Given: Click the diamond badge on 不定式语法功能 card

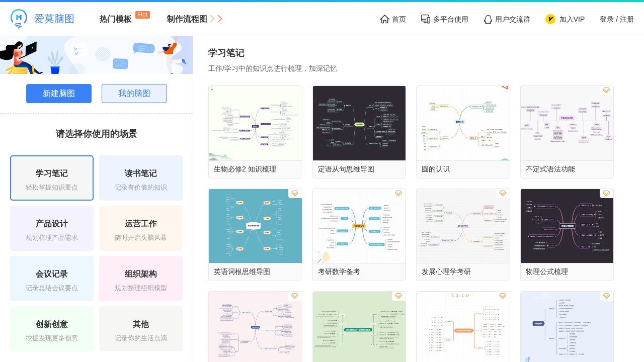Looking at the screenshot, I should (x=606, y=90).
